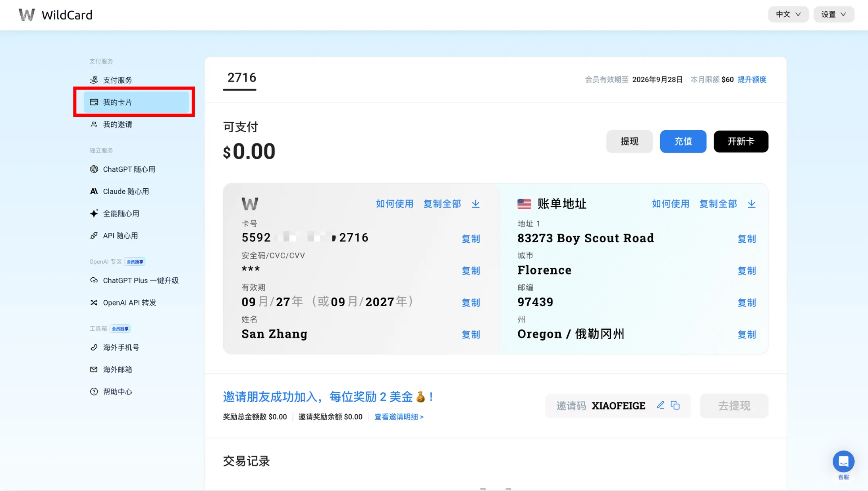The width and height of the screenshot is (868, 491).
Task: Click the download arrow icon in card panel
Action: 475,204
